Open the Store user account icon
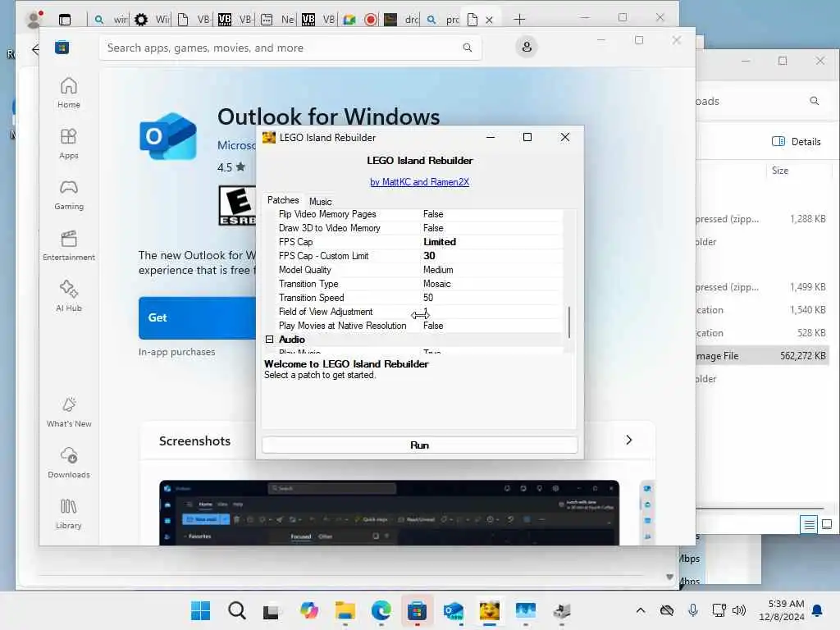This screenshot has height=630, width=840. coord(527,47)
